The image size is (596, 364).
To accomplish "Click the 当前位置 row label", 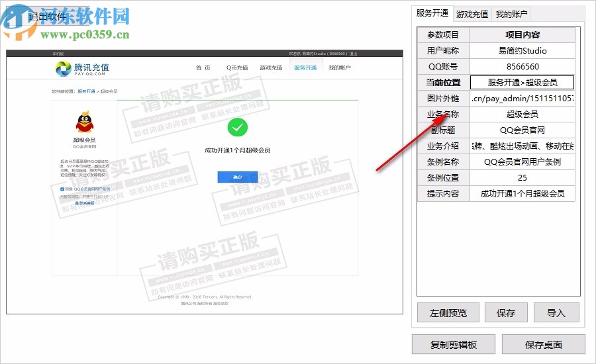I will click(443, 83).
